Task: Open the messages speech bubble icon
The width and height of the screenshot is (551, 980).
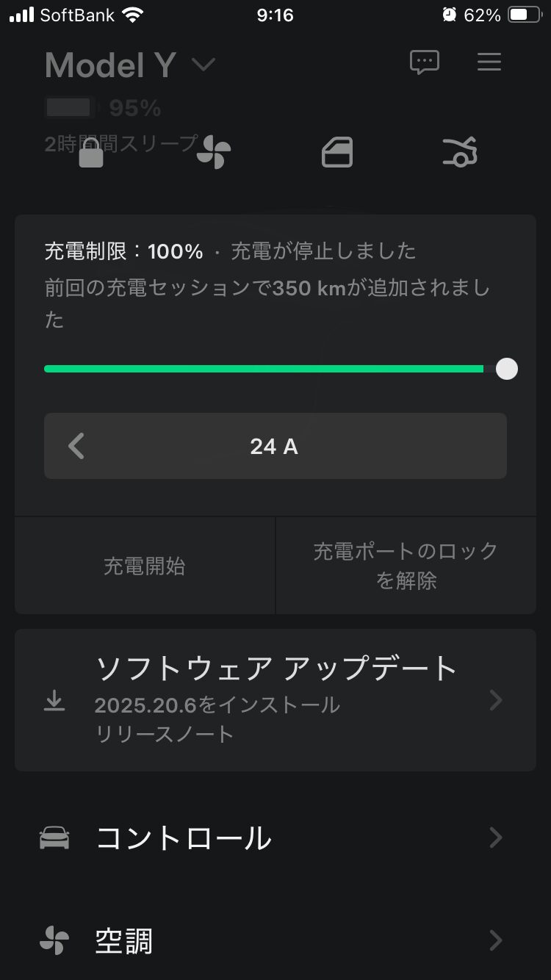Action: click(x=424, y=62)
